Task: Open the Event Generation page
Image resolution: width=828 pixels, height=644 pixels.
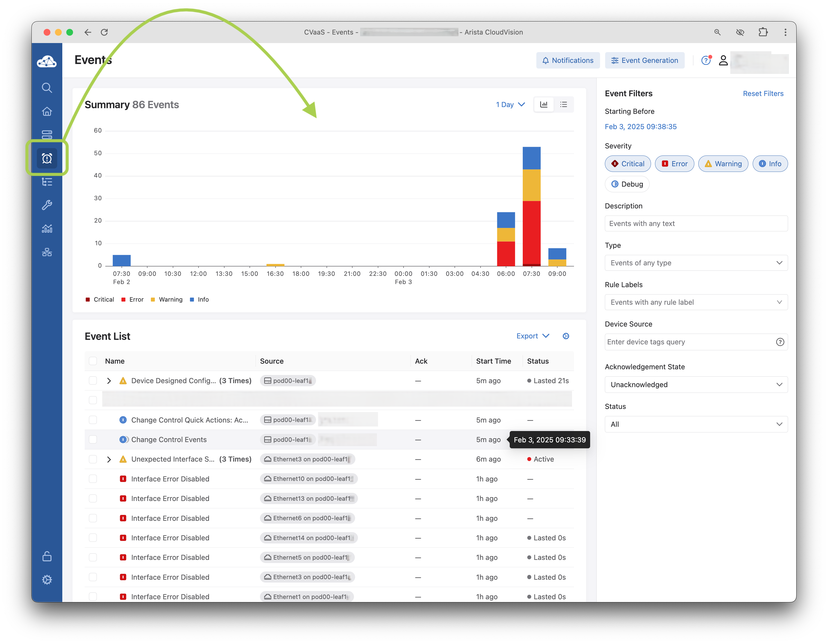Action: point(645,60)
